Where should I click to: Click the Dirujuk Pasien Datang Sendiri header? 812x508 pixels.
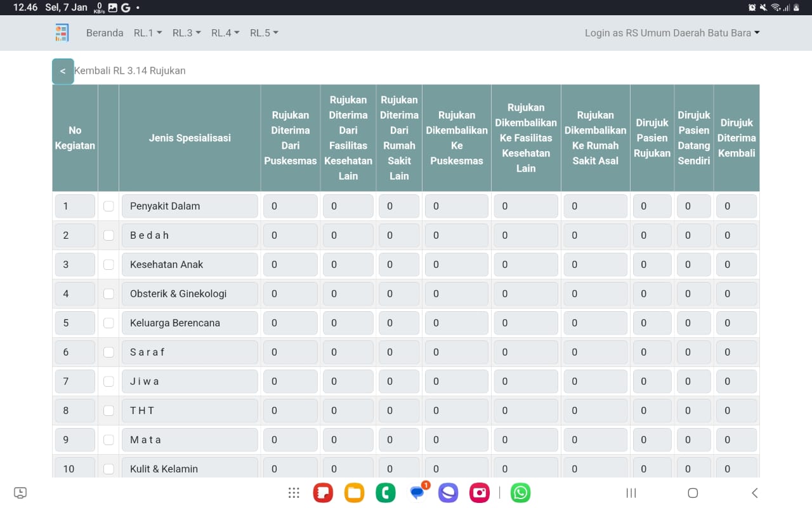pos(694,138)
